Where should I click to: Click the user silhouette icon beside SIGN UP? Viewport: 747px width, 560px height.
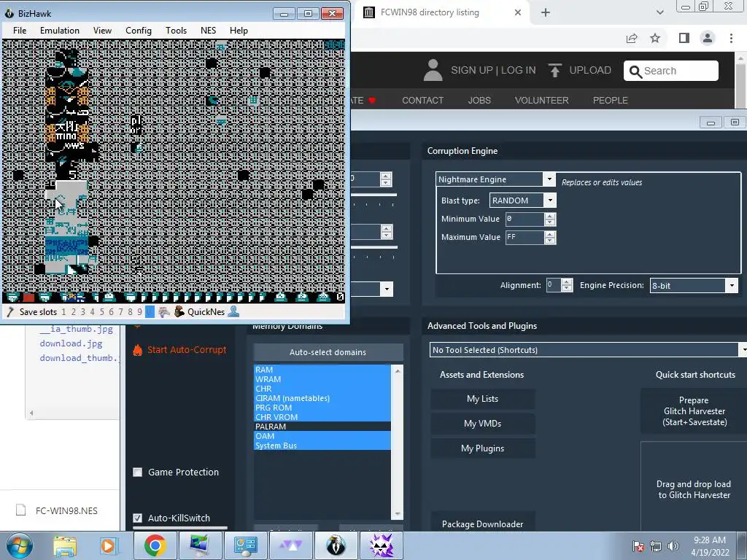[x=433, y=70]
